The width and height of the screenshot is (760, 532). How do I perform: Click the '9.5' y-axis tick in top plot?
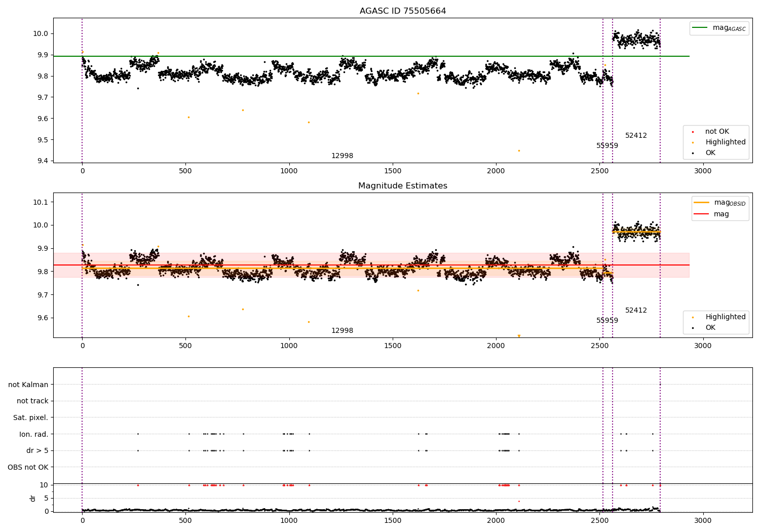click(43, 140)
